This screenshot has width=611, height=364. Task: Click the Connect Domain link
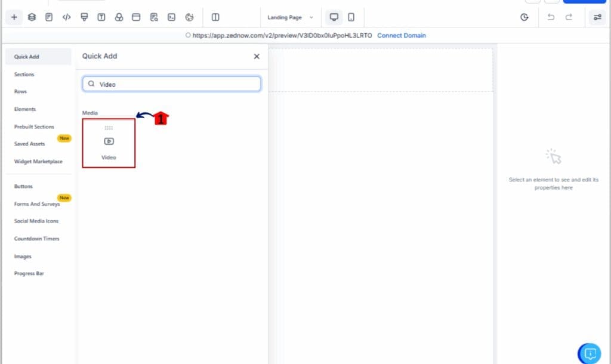pyautogui.click(x=402, y=35)
